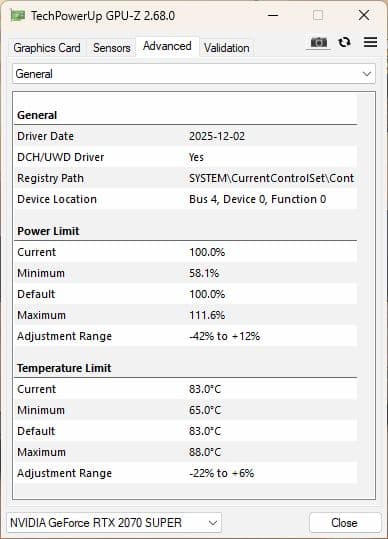The width and height of the screenshot is (388, 539).
Task: Select the DCH/UWD Driver value Yes
Action: point(196,157)
